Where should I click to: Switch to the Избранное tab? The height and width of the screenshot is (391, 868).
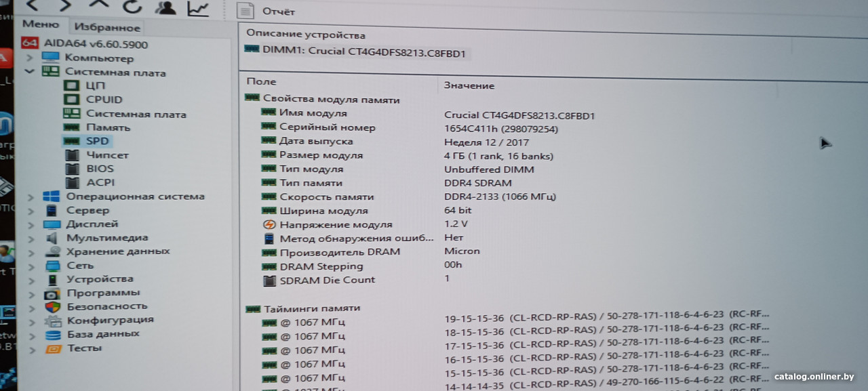[106, 27]
